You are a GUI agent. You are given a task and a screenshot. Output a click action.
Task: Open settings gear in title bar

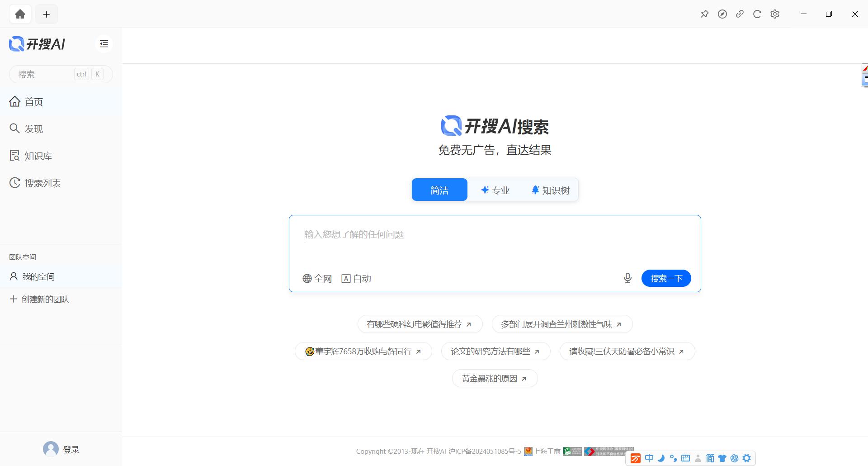click(x=775, y=14)
